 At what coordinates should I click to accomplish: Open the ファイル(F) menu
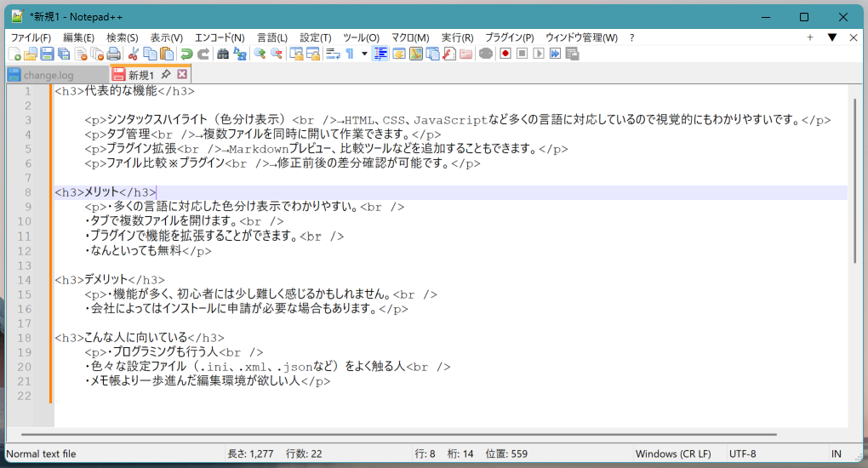click(x=31, y=37)
